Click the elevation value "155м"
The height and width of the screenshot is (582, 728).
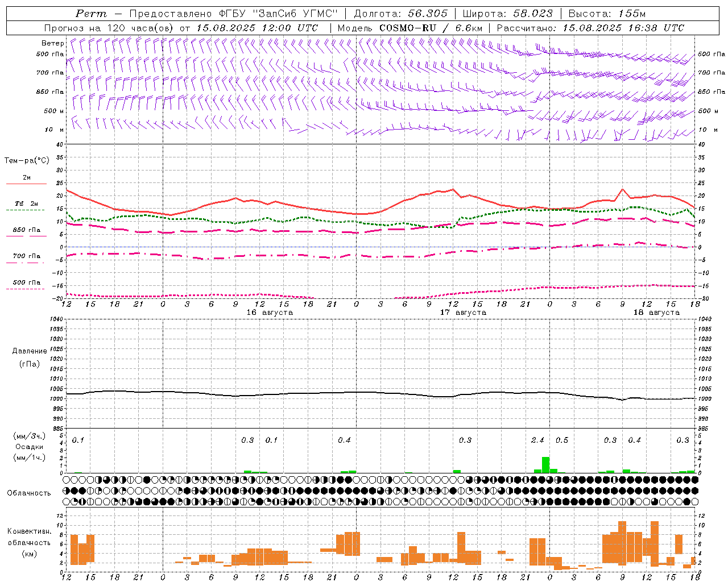pos(631,14)
